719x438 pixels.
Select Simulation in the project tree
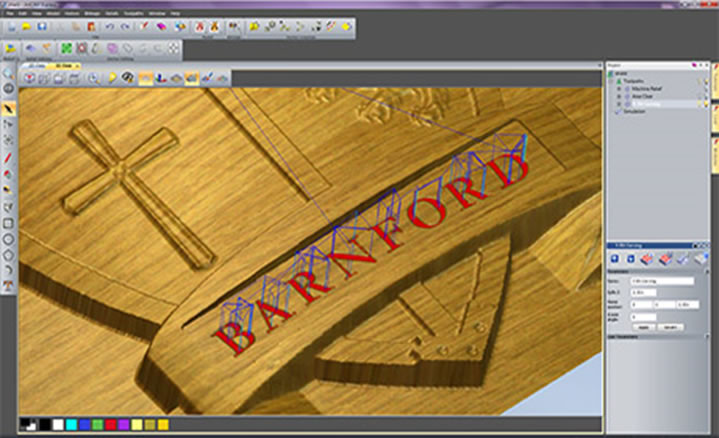[x=633, y=112]
